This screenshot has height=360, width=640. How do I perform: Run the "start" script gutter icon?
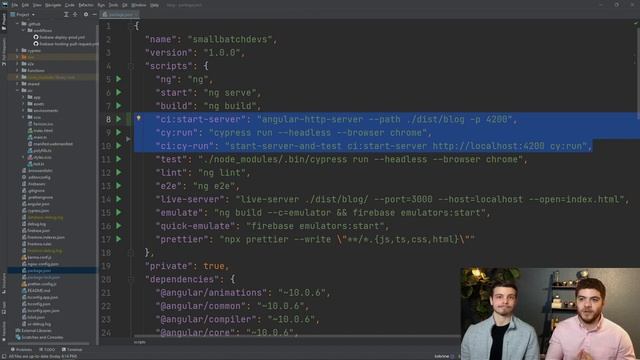pyautogui.click(x=119, y=92)
